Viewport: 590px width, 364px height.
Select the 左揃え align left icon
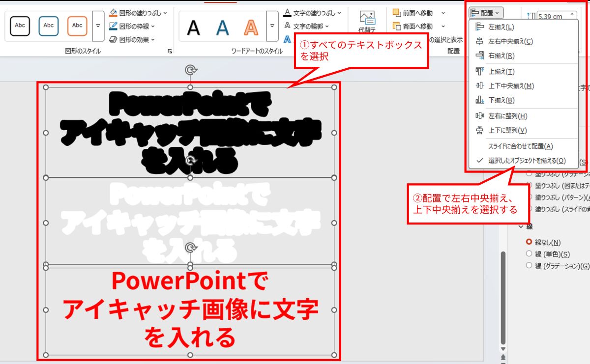(480, 27)
